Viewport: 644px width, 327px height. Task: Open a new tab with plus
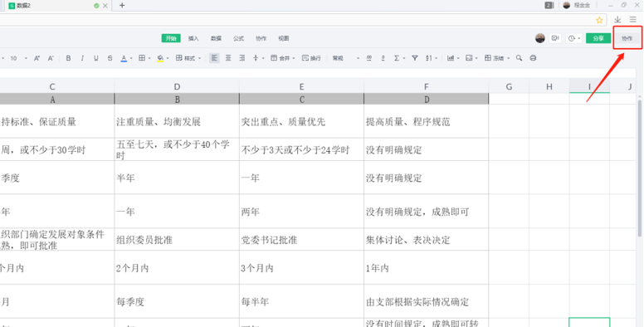[122, 5]
